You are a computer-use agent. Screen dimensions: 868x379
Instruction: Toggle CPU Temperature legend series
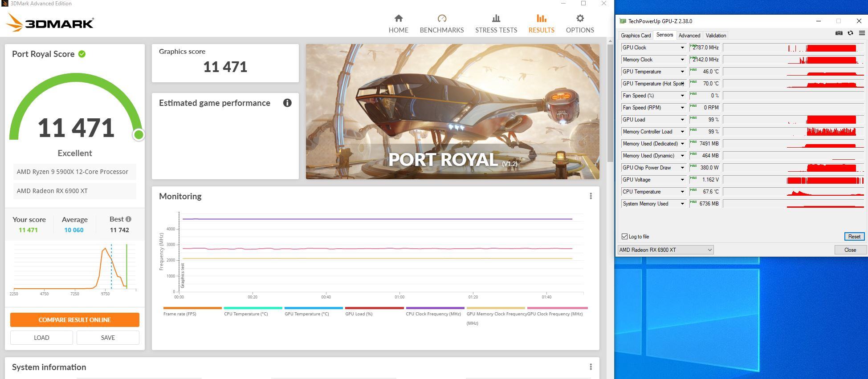[x=253, y=310]
